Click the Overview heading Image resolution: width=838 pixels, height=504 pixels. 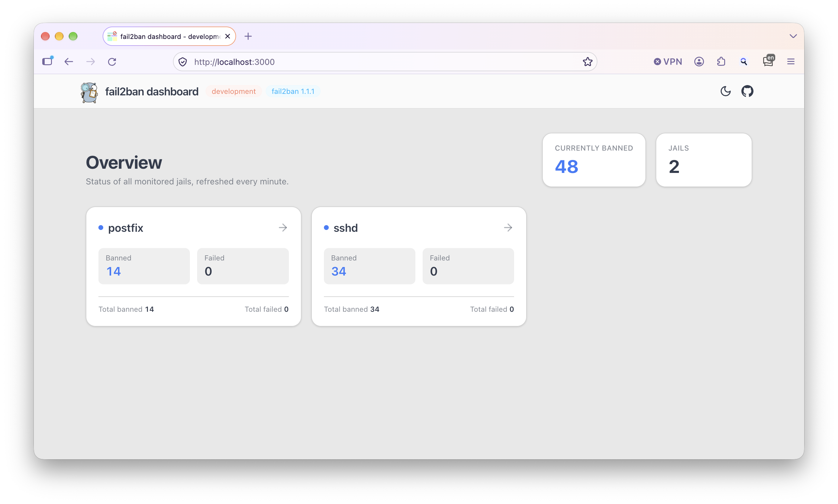(x=124, y=162)
